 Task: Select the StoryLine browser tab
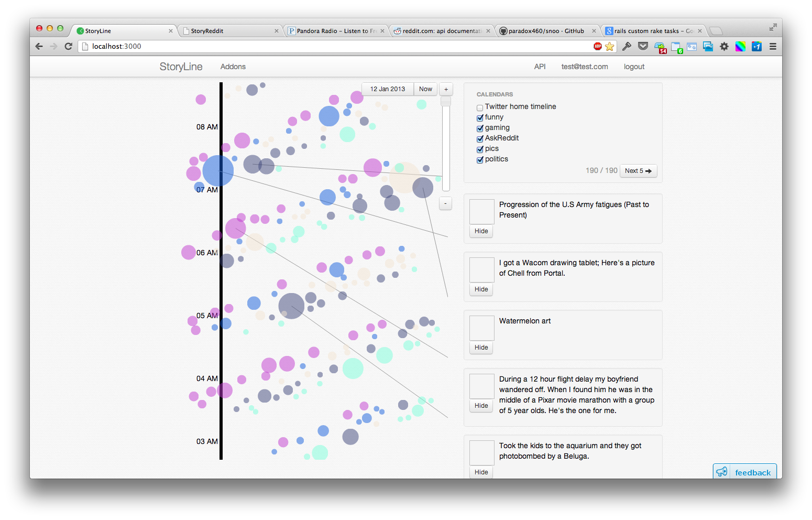tap(124, 31)
